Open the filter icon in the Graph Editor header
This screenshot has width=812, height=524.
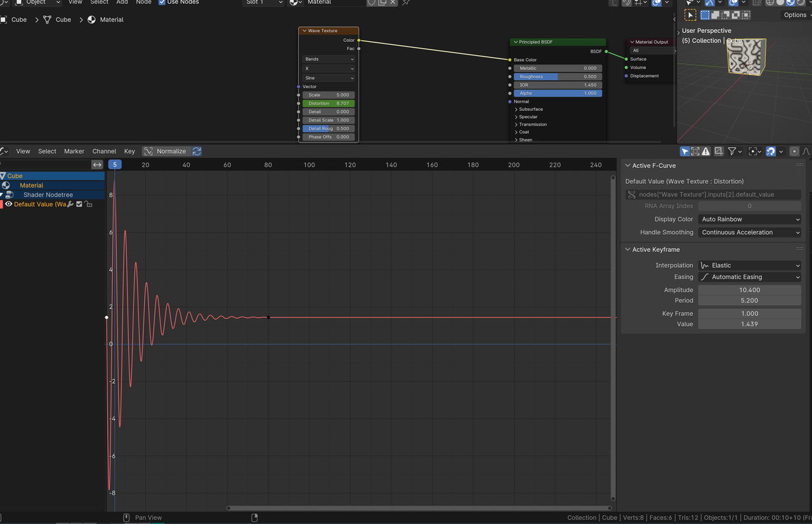tap(733, 151)
